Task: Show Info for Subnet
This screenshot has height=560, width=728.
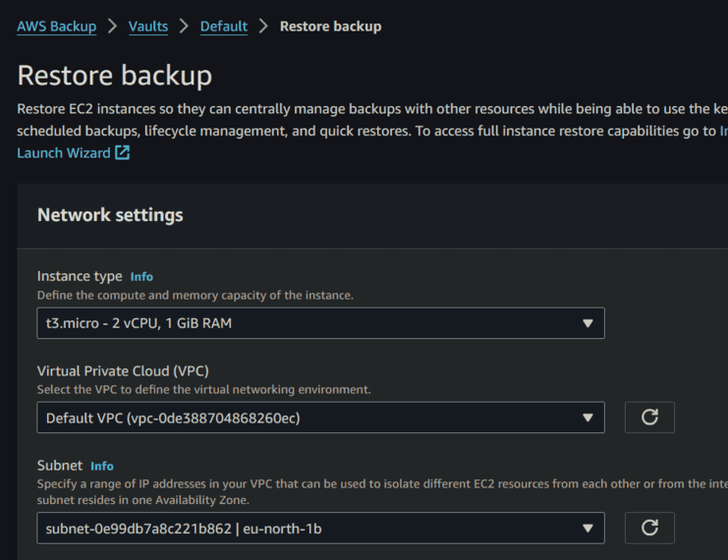Action: click(x=102, y=466)
